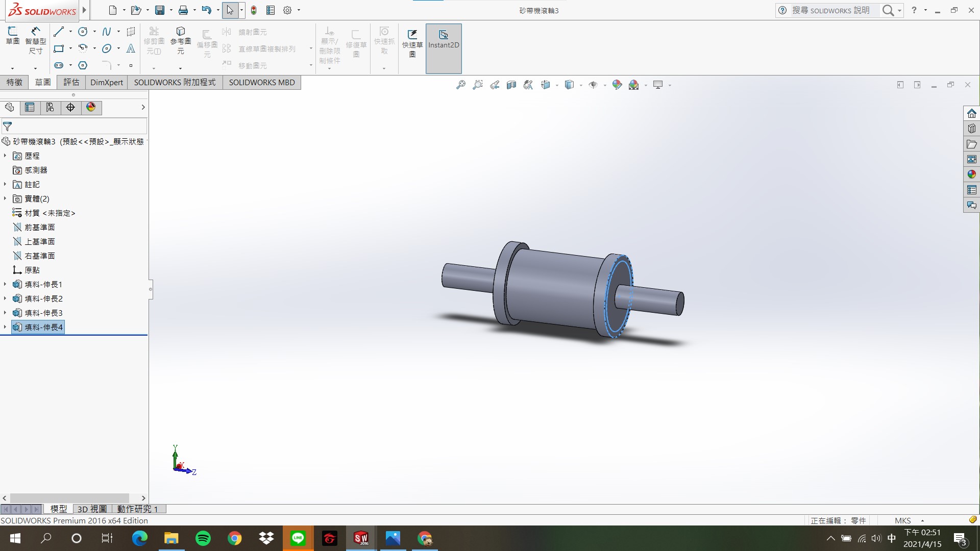Click the feature tree filter field
The width and height of the screenshot is (980, 551).
click(x=75, y=126)
